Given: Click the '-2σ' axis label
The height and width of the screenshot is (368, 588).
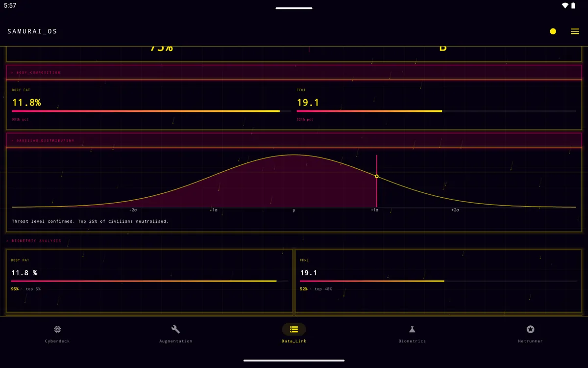Looking at the screenshot, I should pyautogui.click(x=133, y=210).
